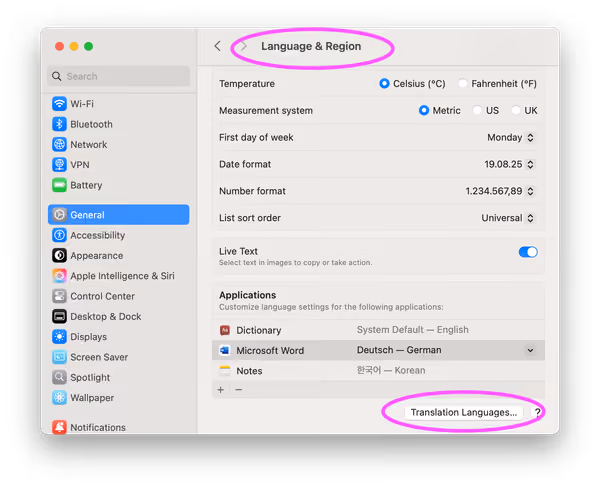Open the Network globe icon

59,144
